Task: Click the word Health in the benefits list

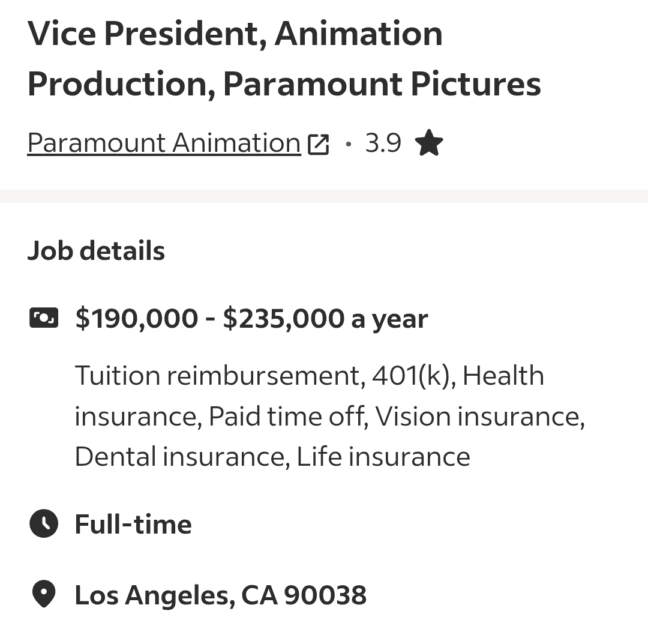Action: coord(503,376)
